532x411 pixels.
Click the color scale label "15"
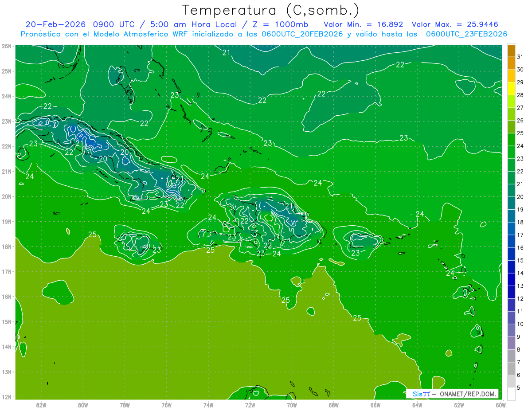pos(520,260)
